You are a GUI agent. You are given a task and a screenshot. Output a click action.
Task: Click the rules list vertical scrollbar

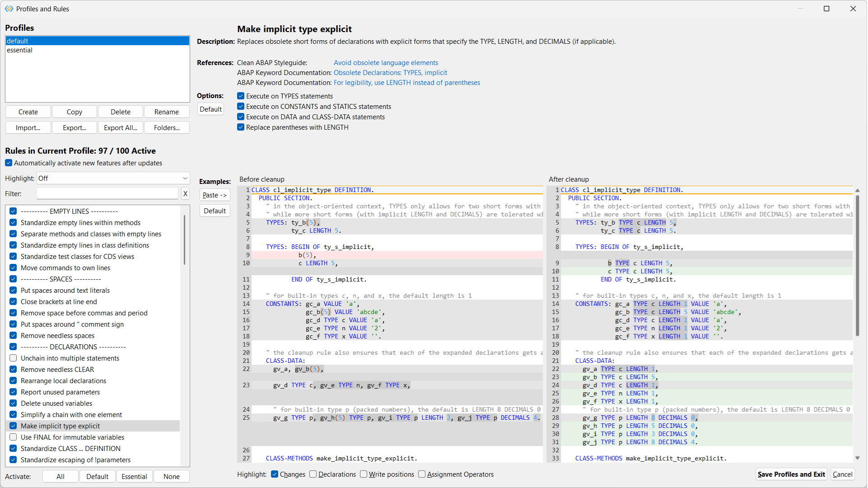click(185, 240)
